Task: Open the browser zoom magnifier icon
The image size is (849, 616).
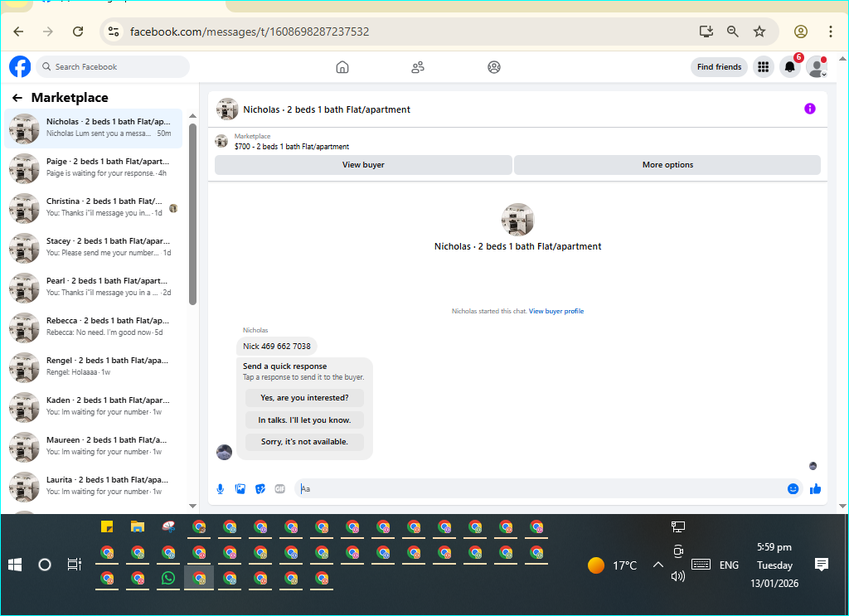Action: point(733,32)
